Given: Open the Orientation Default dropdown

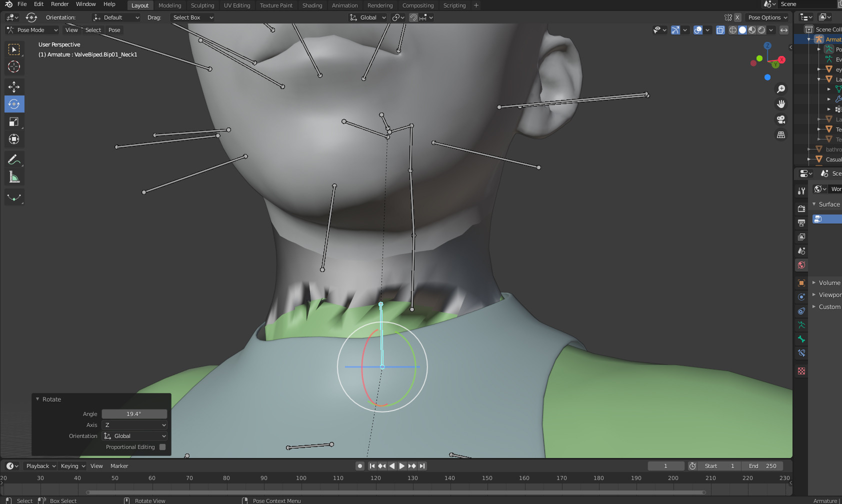Looking at the screenshot, I should 116,17.
